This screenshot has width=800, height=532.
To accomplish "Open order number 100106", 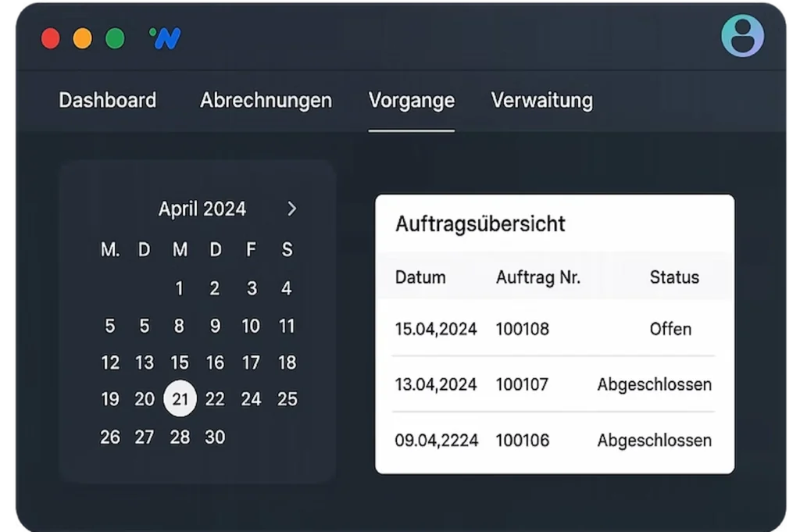I will [x=522, y=441].
